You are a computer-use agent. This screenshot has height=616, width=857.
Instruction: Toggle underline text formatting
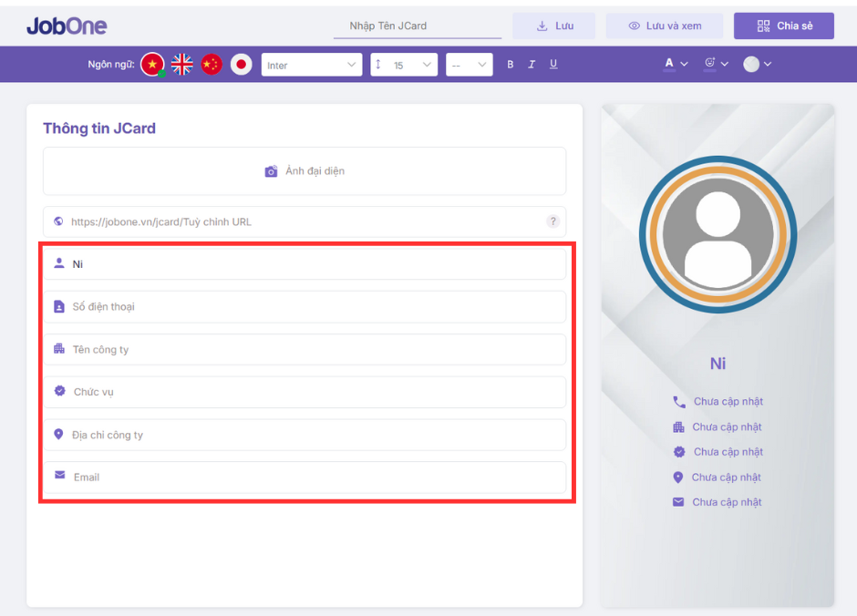point(553,65)
